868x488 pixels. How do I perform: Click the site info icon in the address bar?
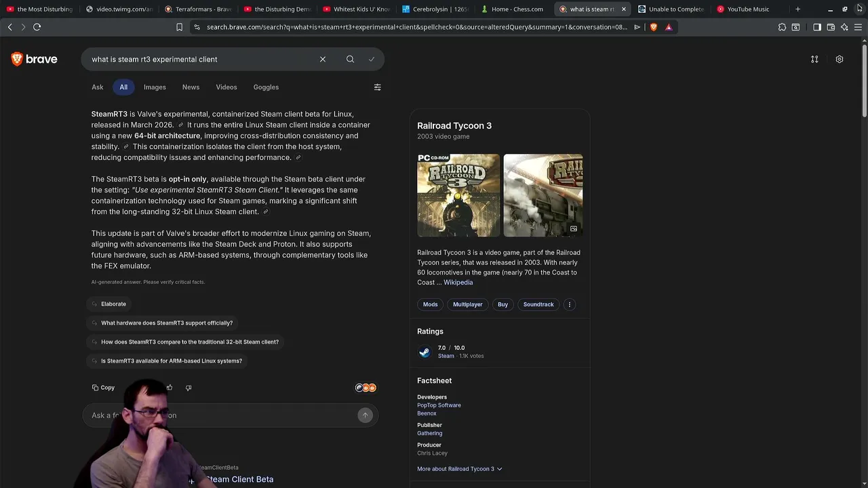pos(197,27)
